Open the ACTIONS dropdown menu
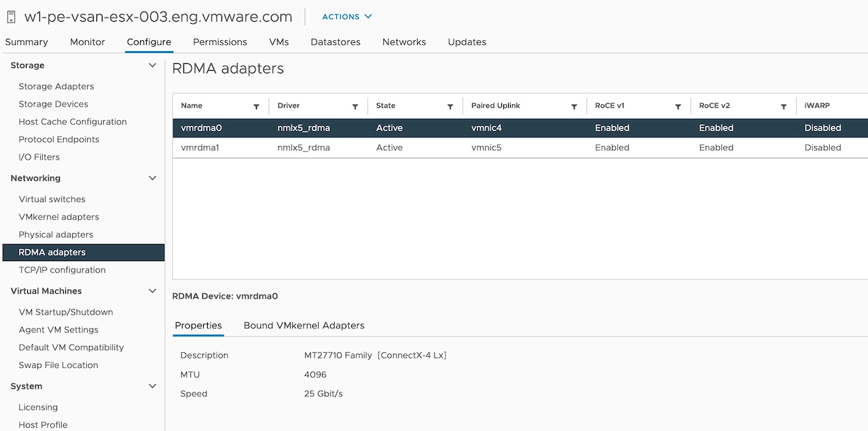Screen dimensions: 868x431 tap(346, 16)
